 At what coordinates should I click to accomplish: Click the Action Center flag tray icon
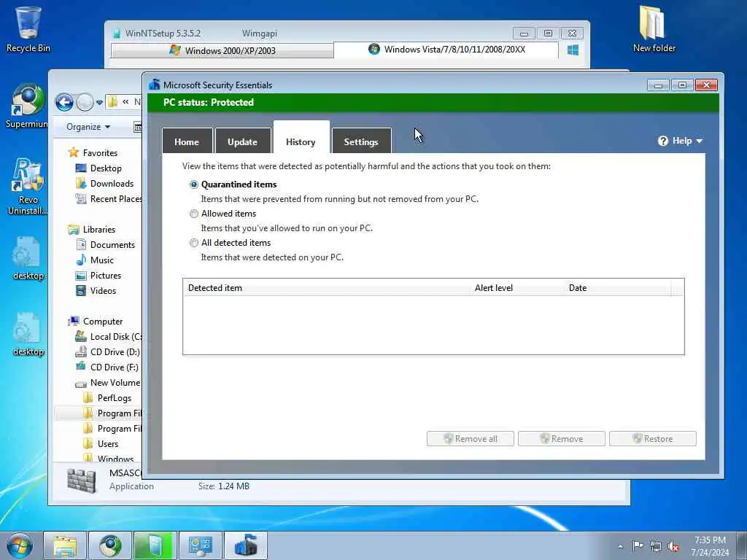coord(638,546)
